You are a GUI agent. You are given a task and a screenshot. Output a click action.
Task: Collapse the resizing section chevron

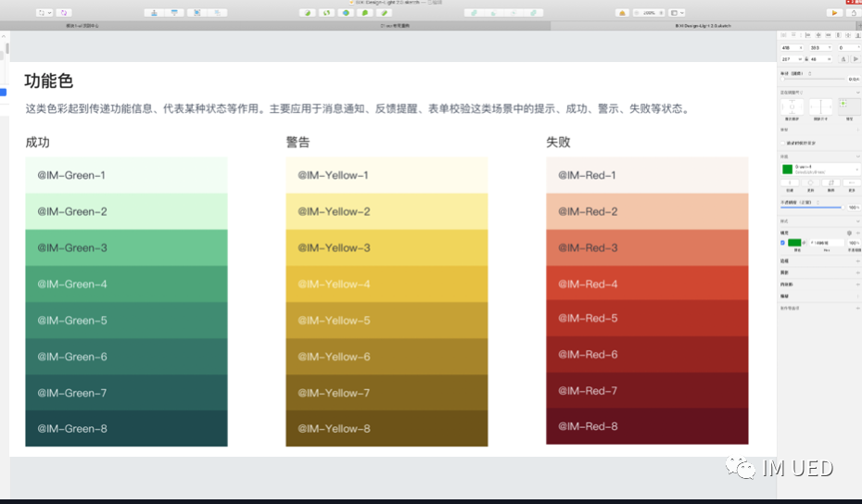(x=856, y=93)
